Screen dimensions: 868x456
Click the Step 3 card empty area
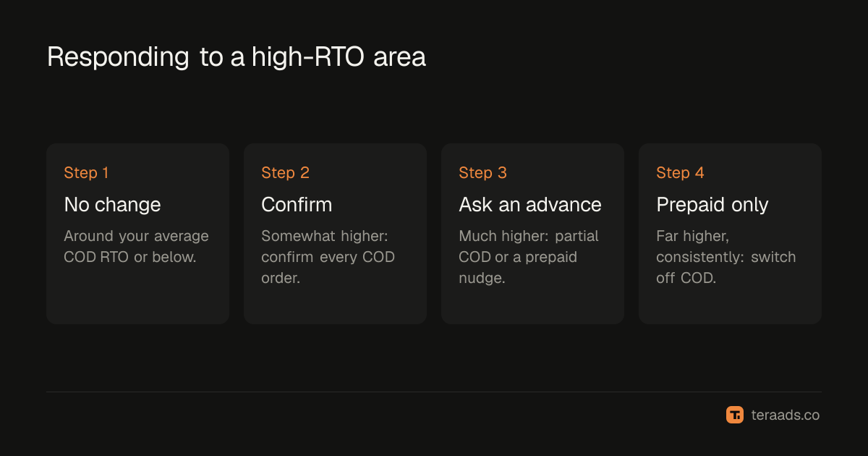(532, 305)
